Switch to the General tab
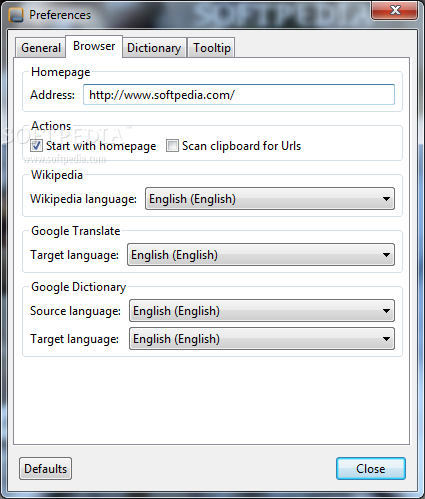The height and width of the screenshot is (499, 425). [x=41, y=48]
